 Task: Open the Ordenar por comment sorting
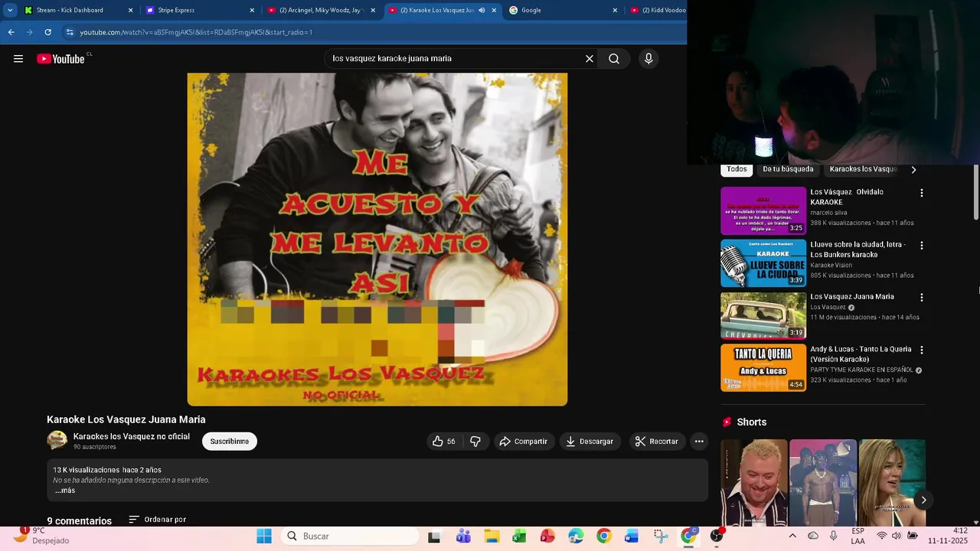158,520
